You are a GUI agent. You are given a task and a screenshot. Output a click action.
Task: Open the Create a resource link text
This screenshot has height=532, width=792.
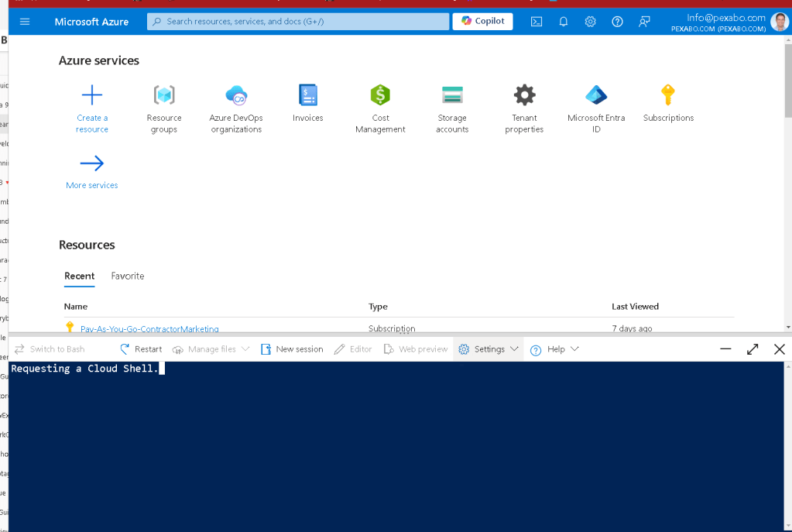[x=92, y=123]
